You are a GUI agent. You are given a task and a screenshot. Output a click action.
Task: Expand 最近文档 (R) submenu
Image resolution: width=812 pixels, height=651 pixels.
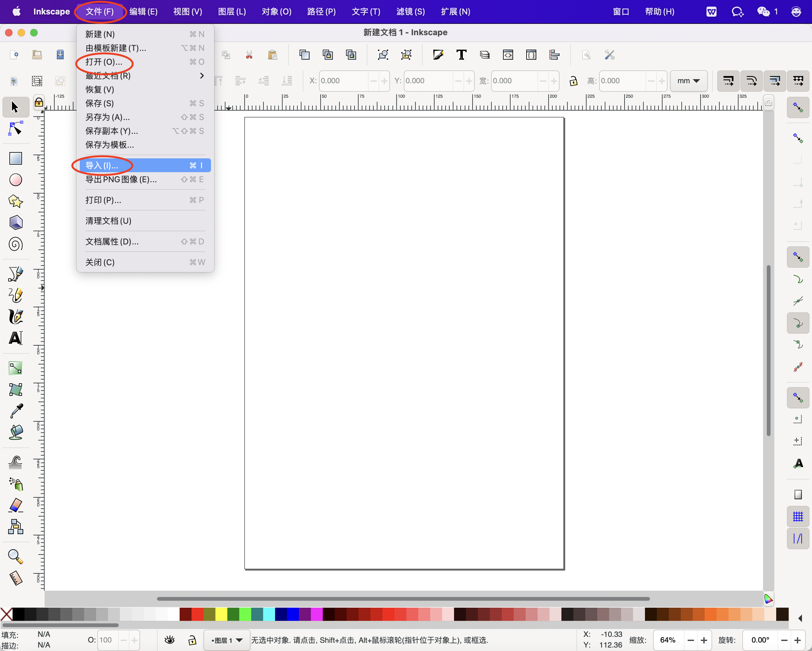pos(145,76)
